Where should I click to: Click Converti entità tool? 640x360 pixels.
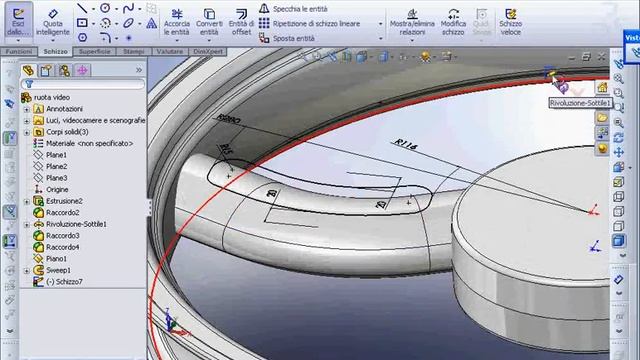(209, 22)
